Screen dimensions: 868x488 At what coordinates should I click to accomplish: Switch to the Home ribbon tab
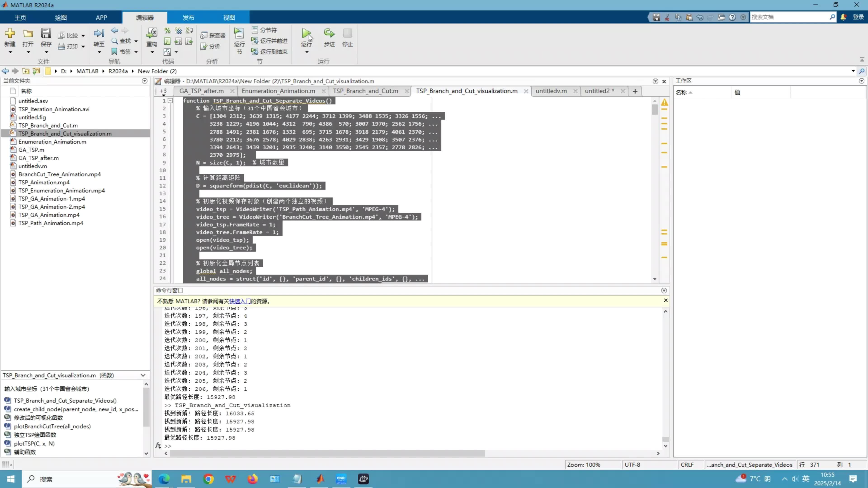pos(20,18)
